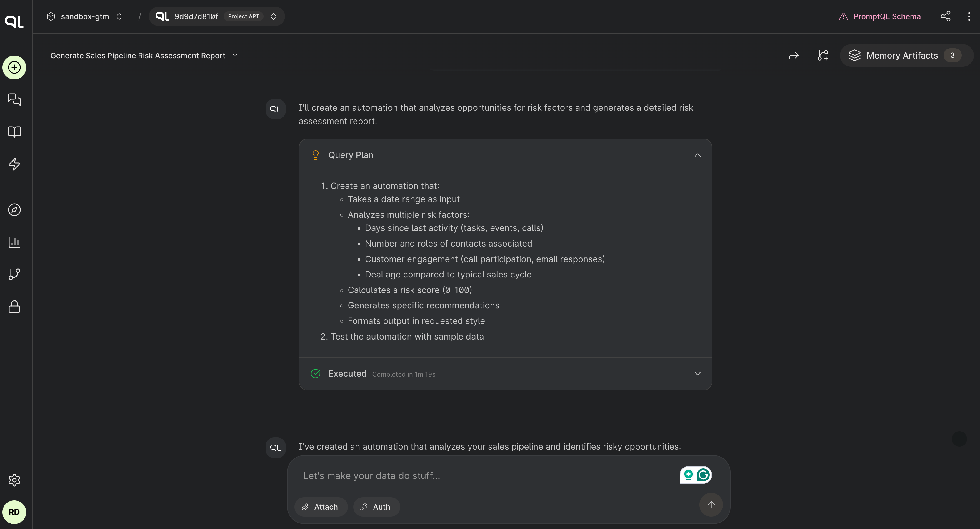The height and width of the screenshot is (529, 980).
Task: Click the Auth button
Action: 376,507
